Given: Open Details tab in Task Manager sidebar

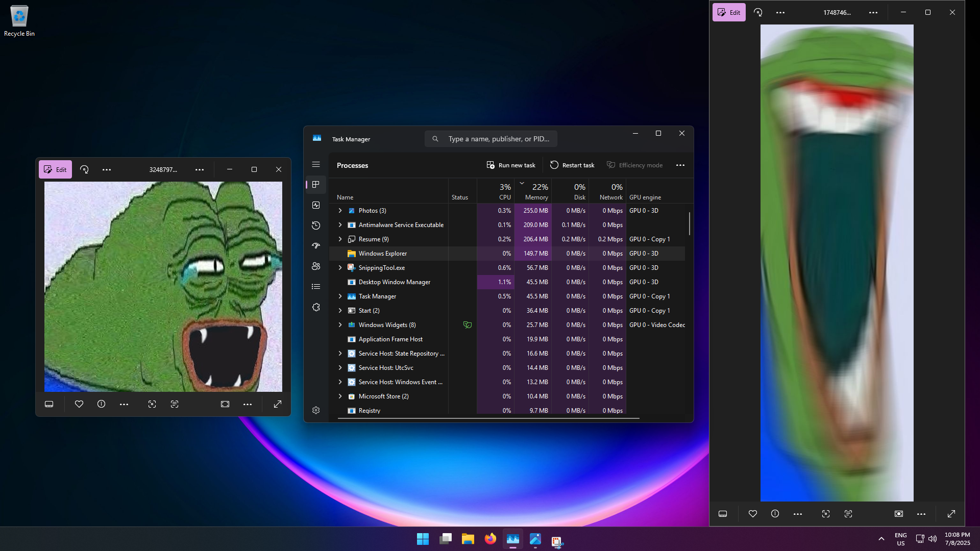Looking at the screenshot, I should tap(316, 287).
